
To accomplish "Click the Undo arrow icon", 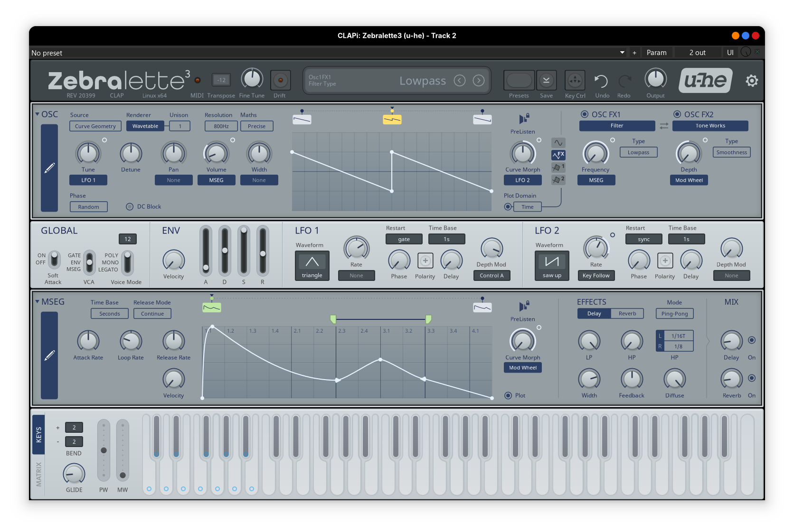I will coord(601,81).
